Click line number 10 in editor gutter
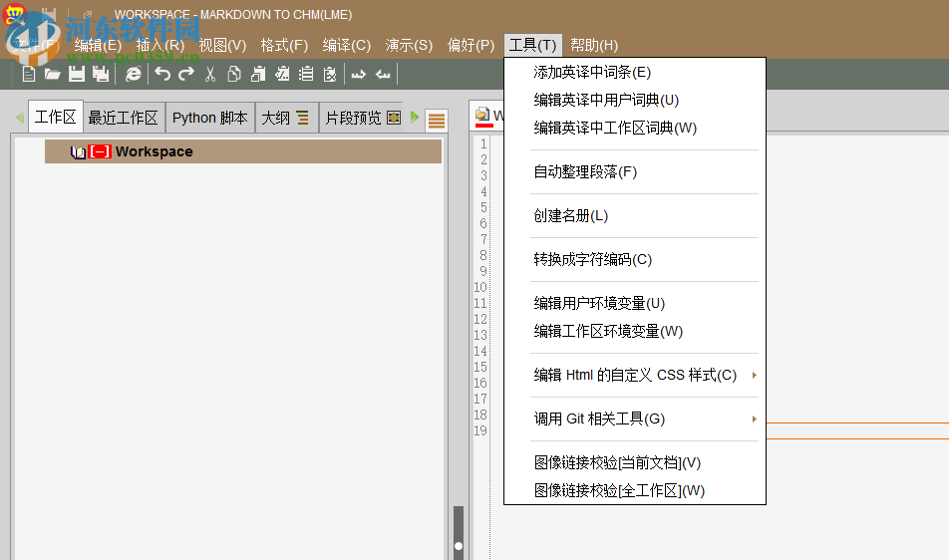The height and width of the screenshot is (560, 949). click(x=480, y=287)
